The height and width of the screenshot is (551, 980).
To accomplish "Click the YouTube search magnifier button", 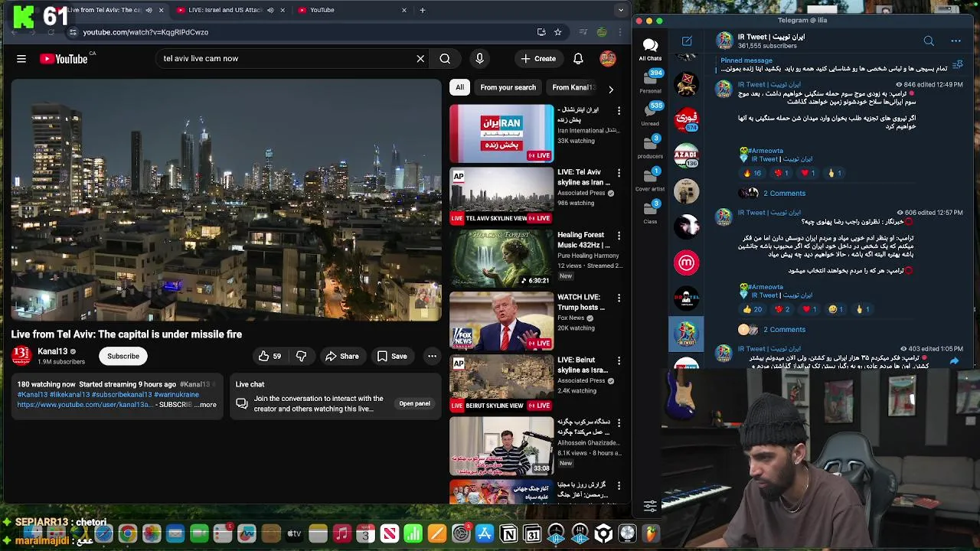I will [x=445, y=58].
